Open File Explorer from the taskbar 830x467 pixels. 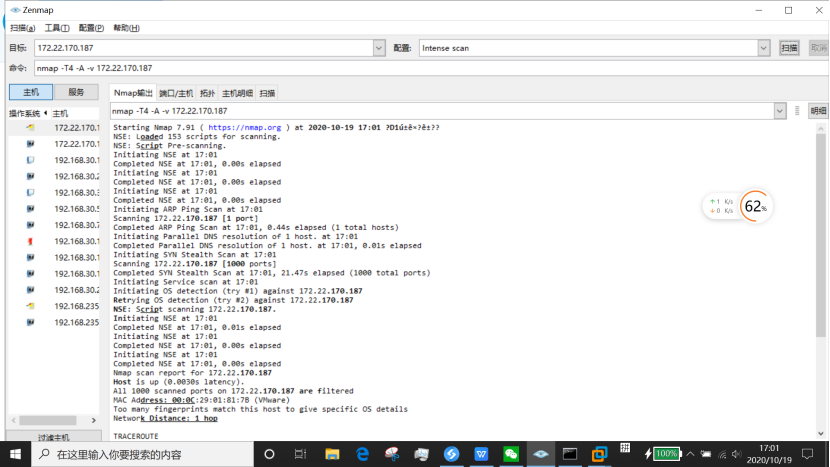pos(332,454)
